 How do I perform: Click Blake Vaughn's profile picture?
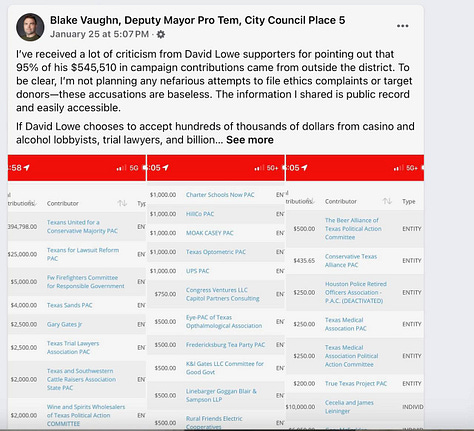(x=30, y=27)
